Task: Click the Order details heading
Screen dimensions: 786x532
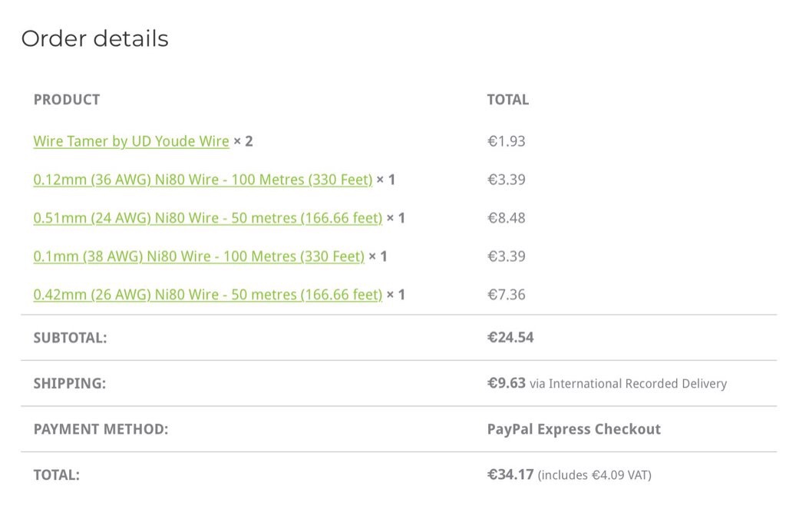Action: click(x=94, y=38)
